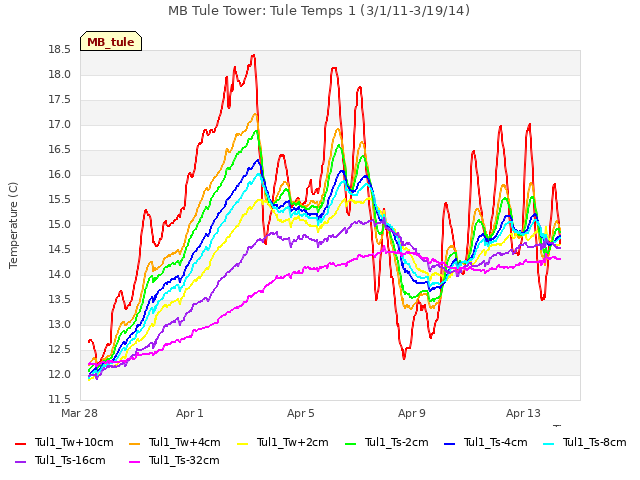Screen dimensions: 640x480
Task: Click the Apr 5 x-axis tick label
Action: tap(300, 413)
